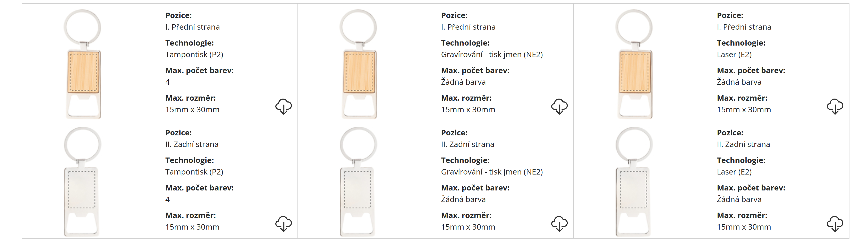Click Tampontisk (P2) text in front side card
This screenshot has width=868, height=244.
click(194, 55)
